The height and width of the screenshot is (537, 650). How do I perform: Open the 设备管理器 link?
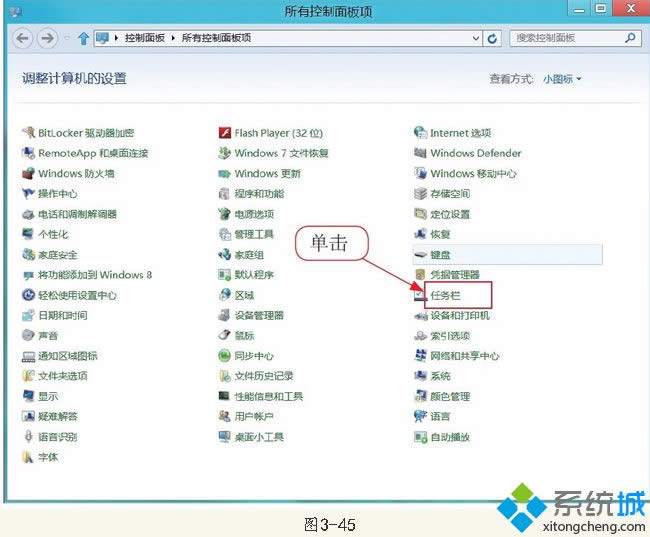pos(259,316)
